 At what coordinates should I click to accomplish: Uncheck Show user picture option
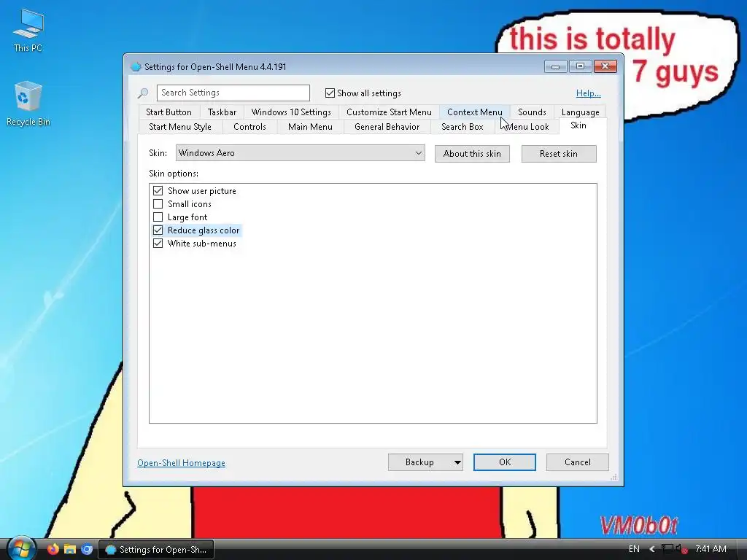[x=158, y=191]
